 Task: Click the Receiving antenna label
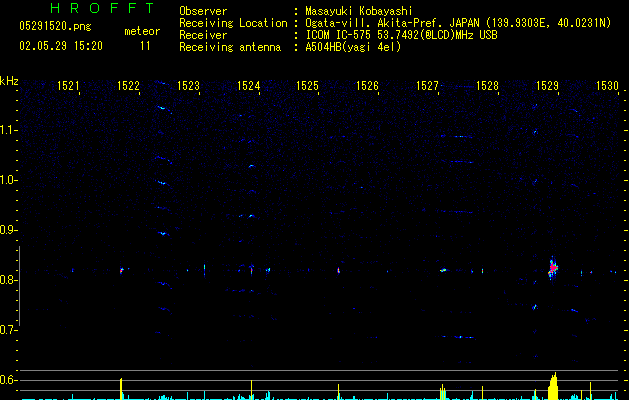tap(230, 47)
